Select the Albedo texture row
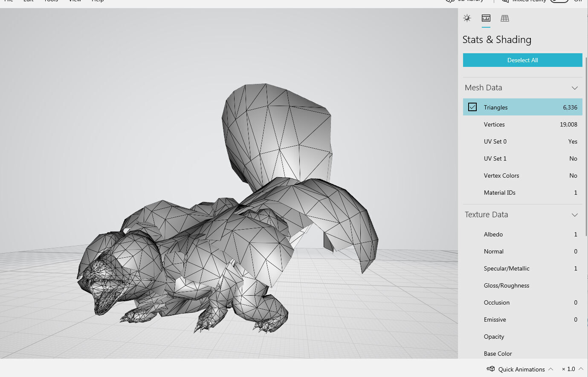 [x=523, y=234]
